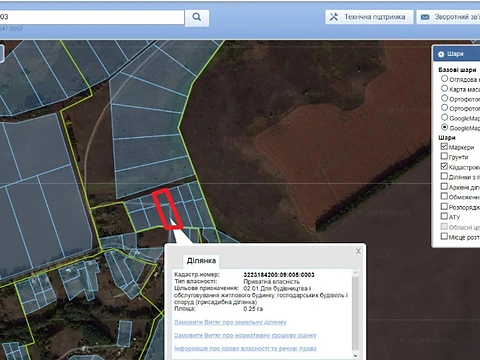Viewport: 480px width, 360px height.
Task: Open link about право власності та речові права
Action: pos(245,349)
